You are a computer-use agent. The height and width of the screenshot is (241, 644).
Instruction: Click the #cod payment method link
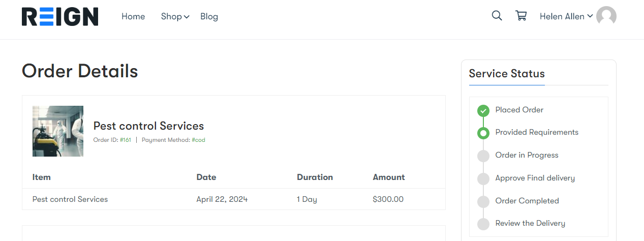point(199,140)
